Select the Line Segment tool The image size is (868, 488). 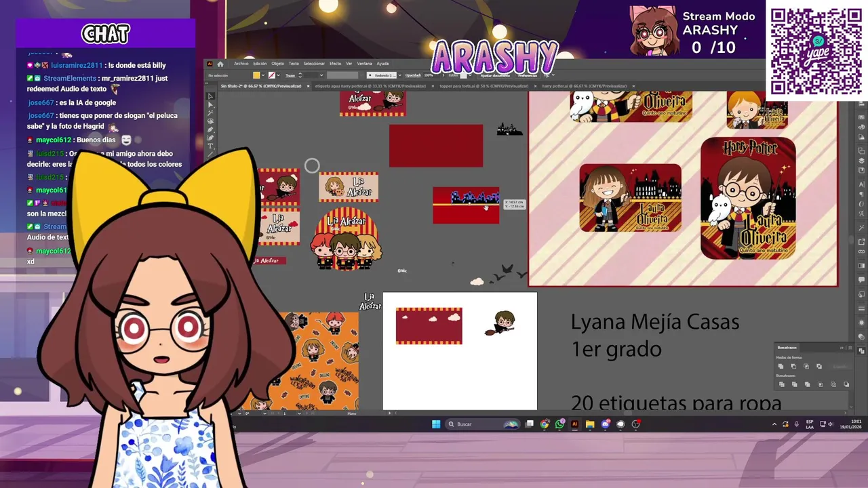pos(210,154)
